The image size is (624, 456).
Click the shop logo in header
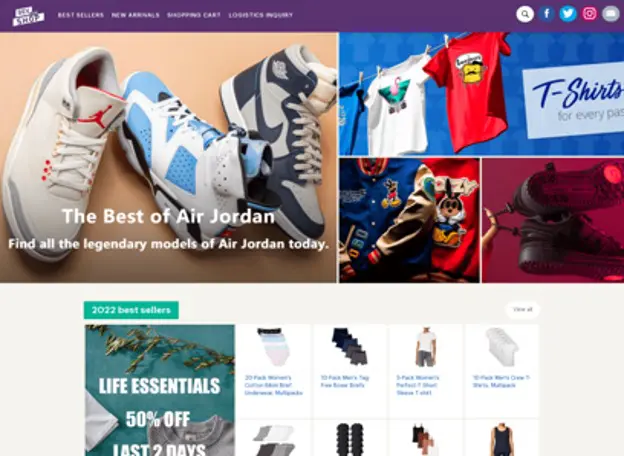(28, 16)
